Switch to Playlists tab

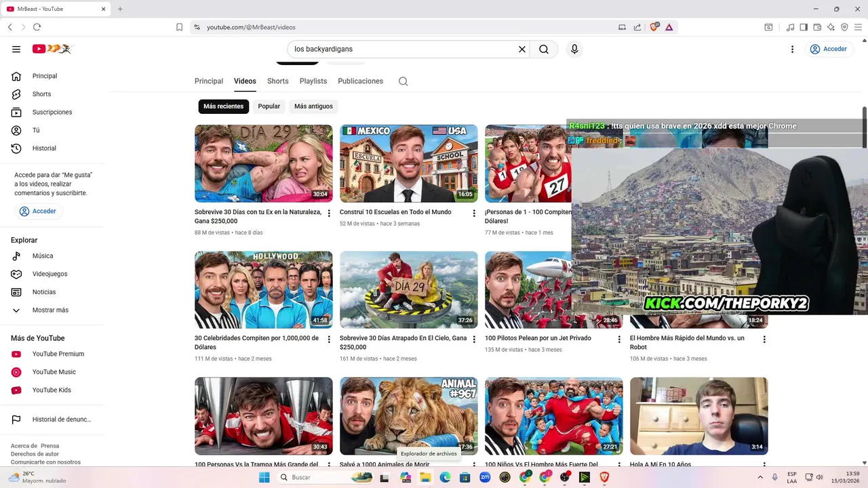[x=313, y=81]
